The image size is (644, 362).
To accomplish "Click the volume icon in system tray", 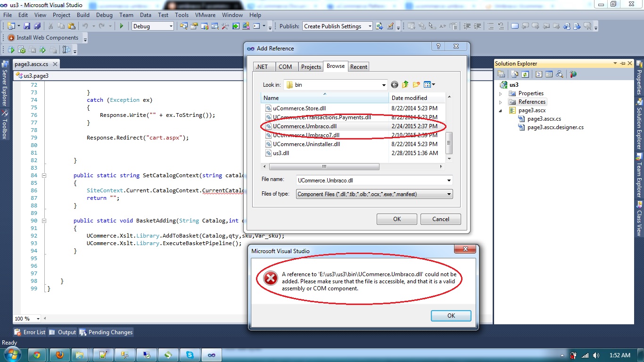I will [596, 355].
